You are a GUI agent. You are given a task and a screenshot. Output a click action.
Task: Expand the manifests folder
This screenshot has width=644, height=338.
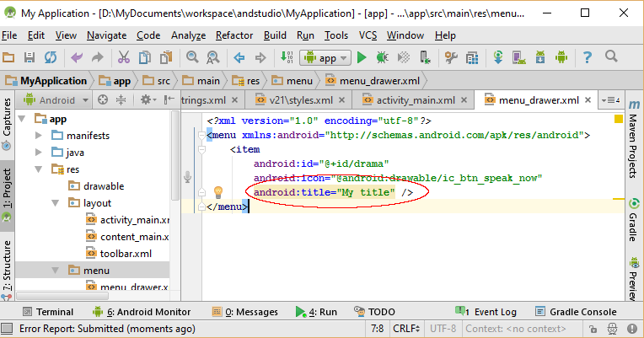(39, 136)
